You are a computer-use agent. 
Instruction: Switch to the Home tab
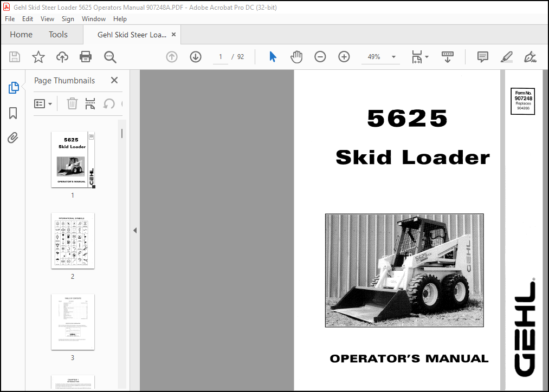(x=21, y=34)
